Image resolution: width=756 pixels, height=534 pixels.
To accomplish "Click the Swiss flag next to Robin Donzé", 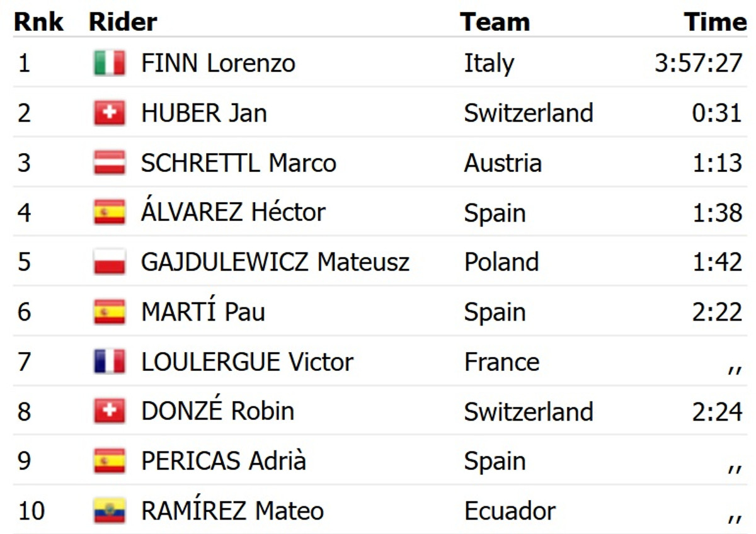I will click(x=110, y=411).
